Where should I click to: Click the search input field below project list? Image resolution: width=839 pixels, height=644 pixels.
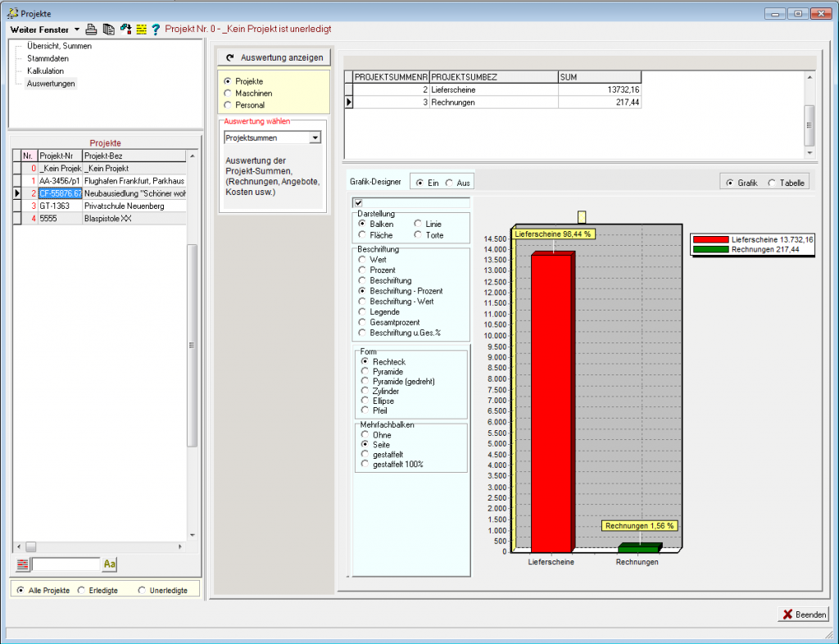(x=66, y=565)
